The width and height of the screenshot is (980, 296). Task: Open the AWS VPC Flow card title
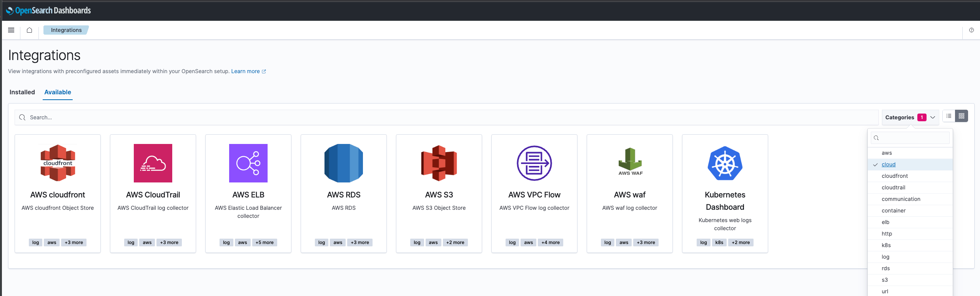coord(534,195)
